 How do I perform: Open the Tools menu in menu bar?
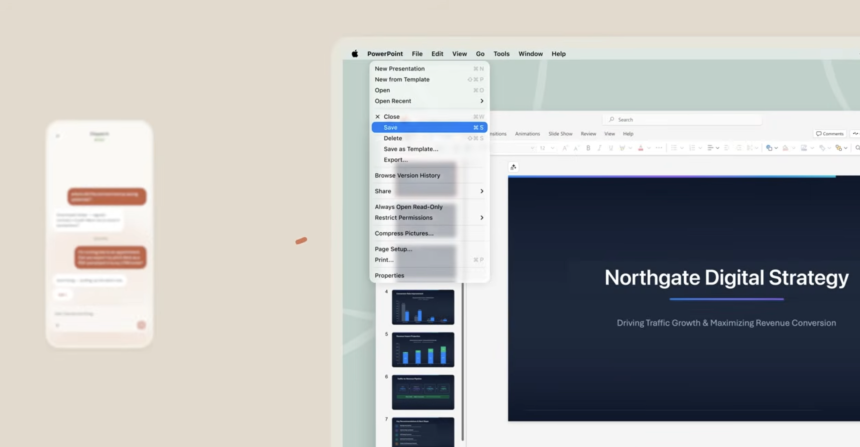click(501, 54)
